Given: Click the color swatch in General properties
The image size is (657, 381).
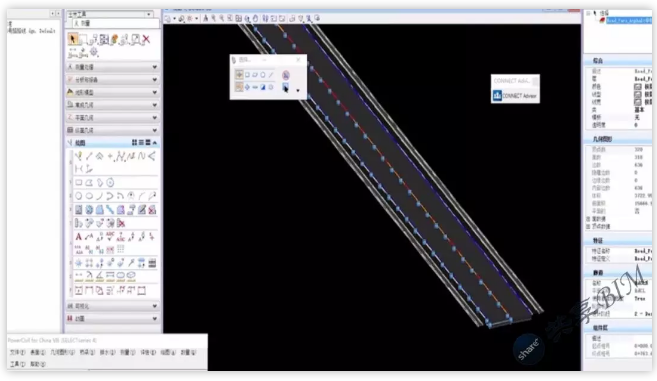Looking at the screenshot, I should [x=638, y=86].
